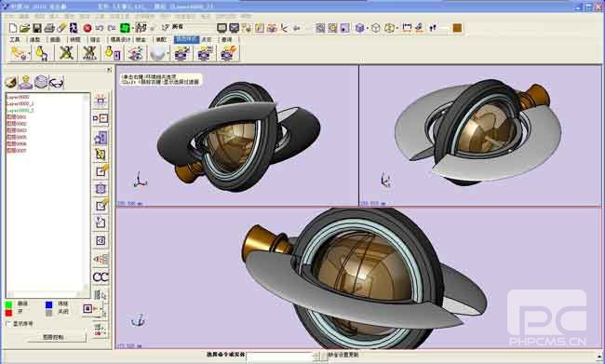Click the brown color swatch in toolbar

pyautogui.click(x=457, y=28)
